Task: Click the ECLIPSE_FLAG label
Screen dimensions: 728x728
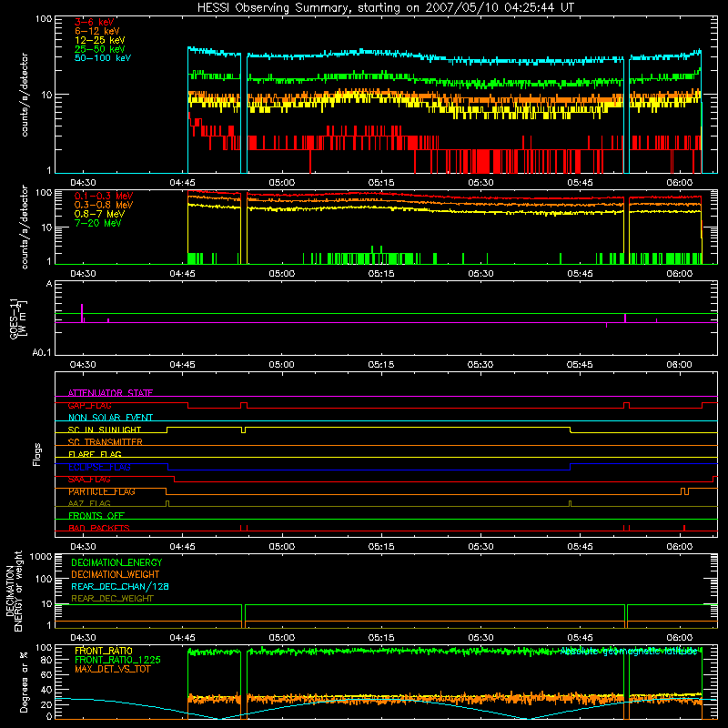Action: pyautogui.click(x=99, y=467)
